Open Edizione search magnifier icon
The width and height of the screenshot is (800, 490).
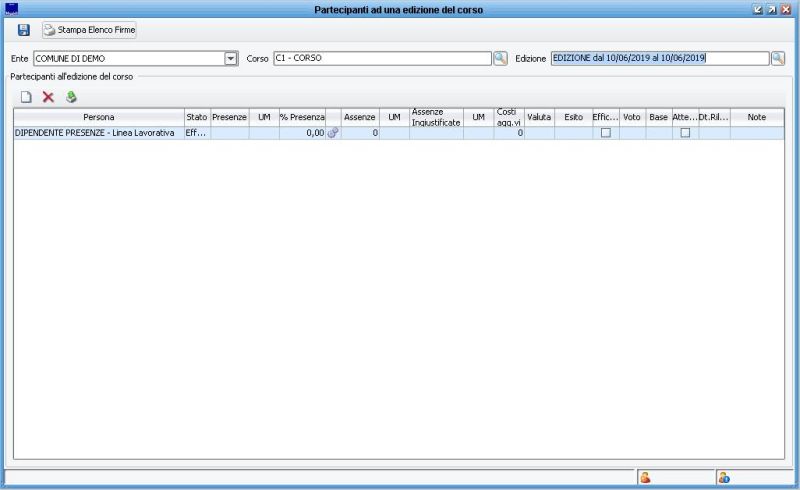778,58
